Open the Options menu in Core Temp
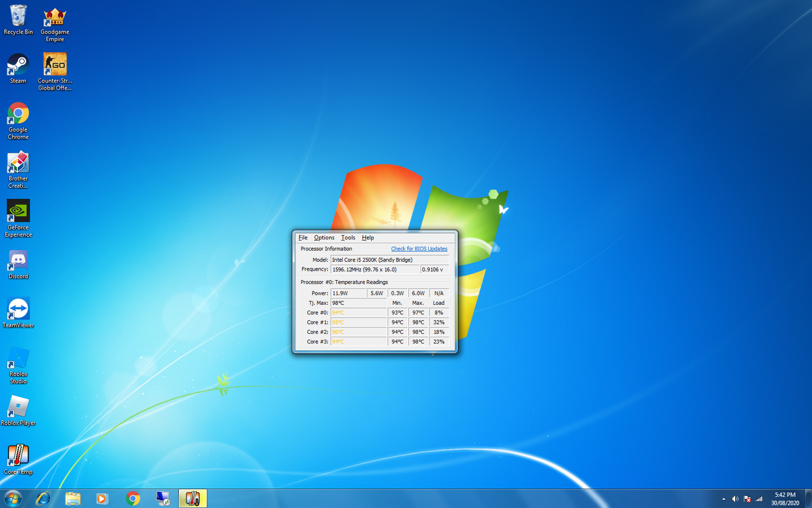Image resolution: width=812 pixels, height=508 pixels. pyautogui.click(x=324, y=237)
